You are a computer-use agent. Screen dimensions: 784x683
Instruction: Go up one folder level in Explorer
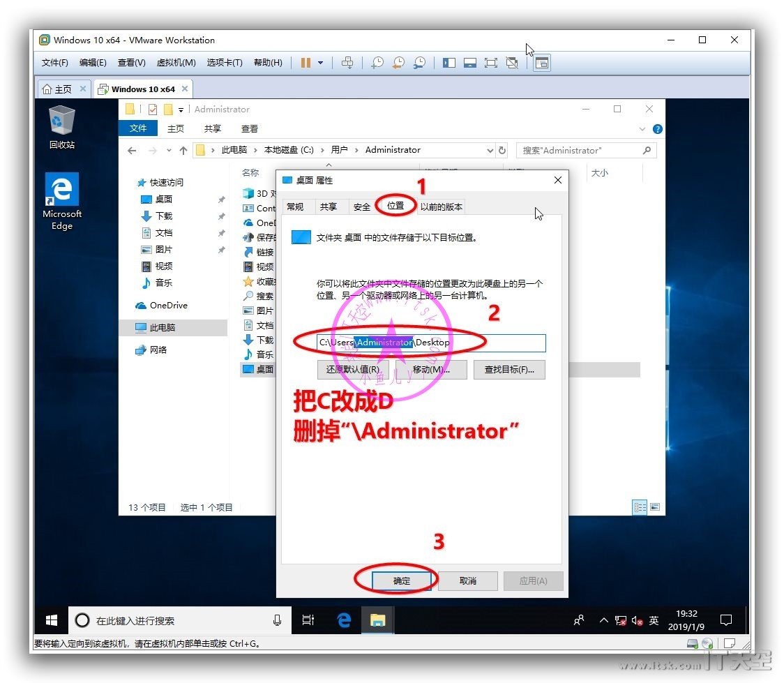point(183,151)
